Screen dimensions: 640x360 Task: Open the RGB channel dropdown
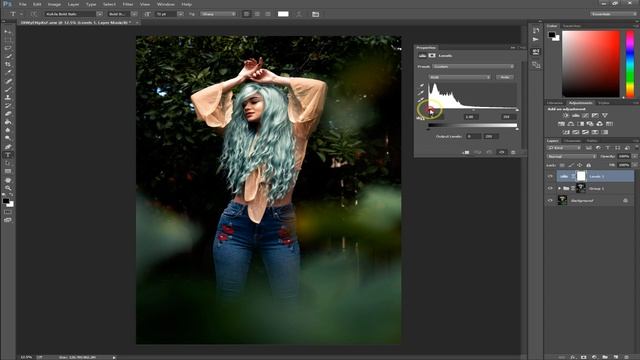point(459,77)
